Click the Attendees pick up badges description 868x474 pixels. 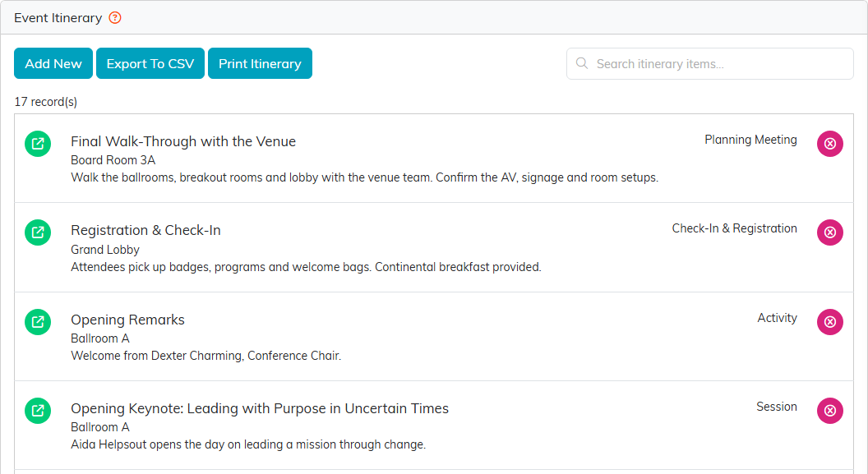306,267
